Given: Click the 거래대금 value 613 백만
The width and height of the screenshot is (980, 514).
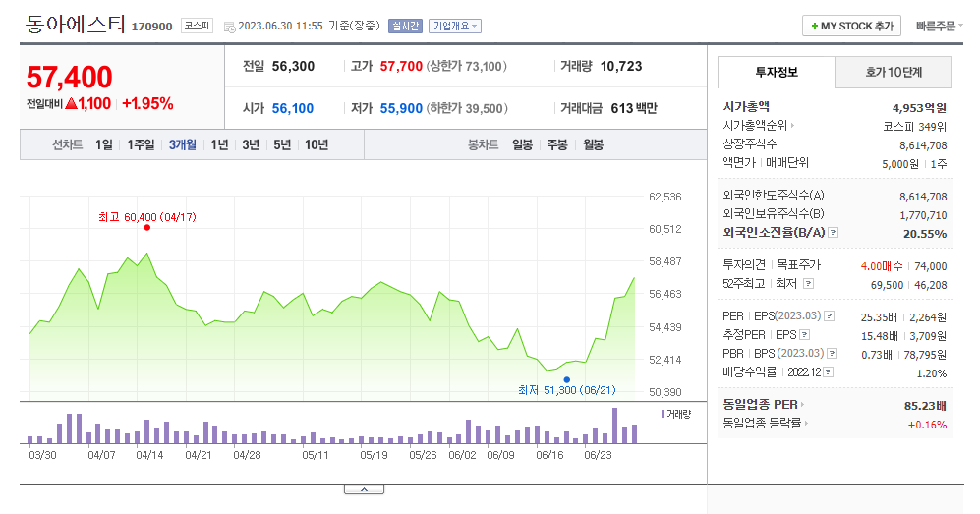Looking at the screenshot, I should point(634,109).
